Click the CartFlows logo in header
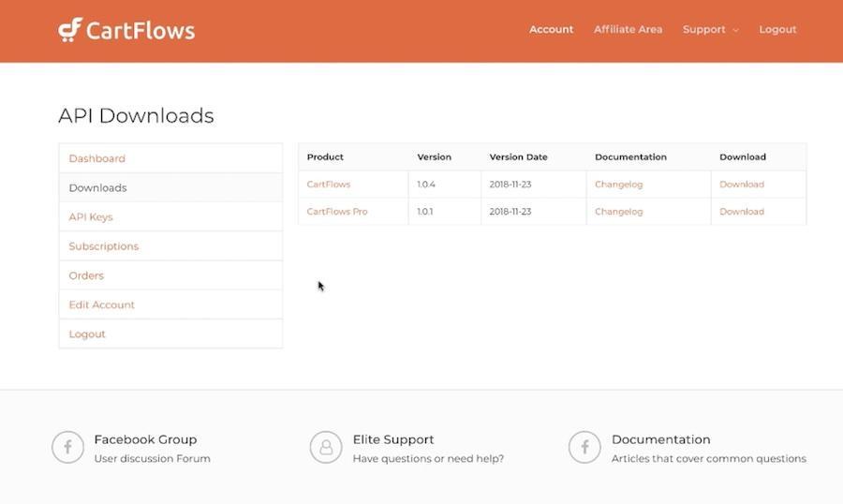This screenshot has width=843, height=504. coord(126,30)
